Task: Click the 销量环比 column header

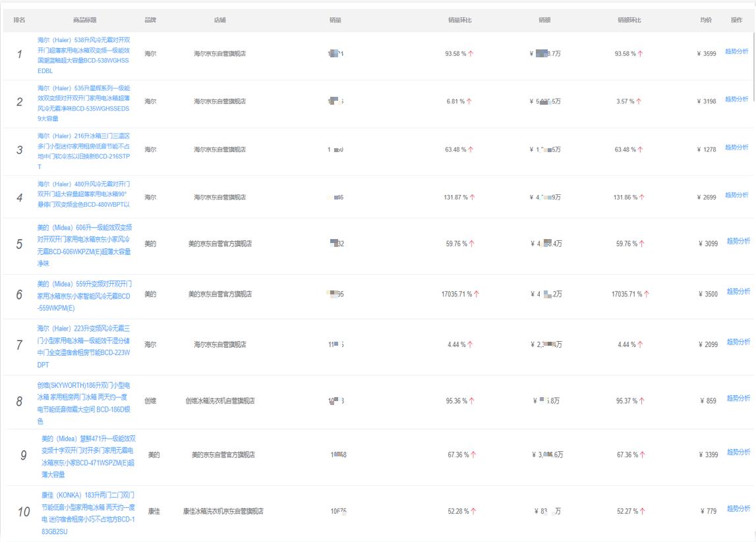Action: (x=459, y=20)
